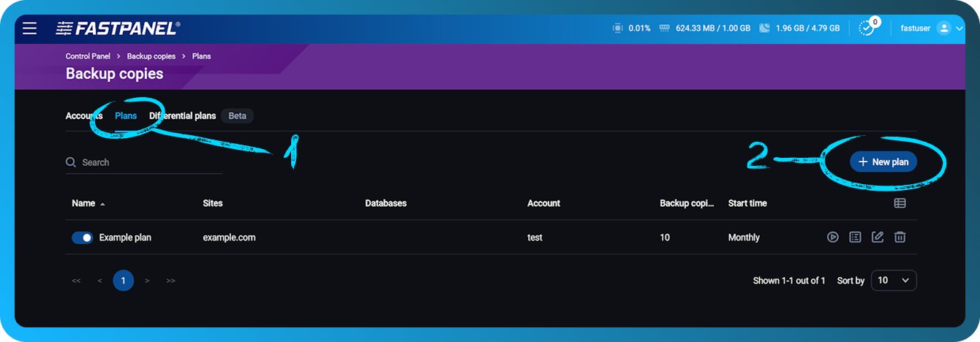
Task: Toggle the Example plan switch off
Action: [83, 237]
